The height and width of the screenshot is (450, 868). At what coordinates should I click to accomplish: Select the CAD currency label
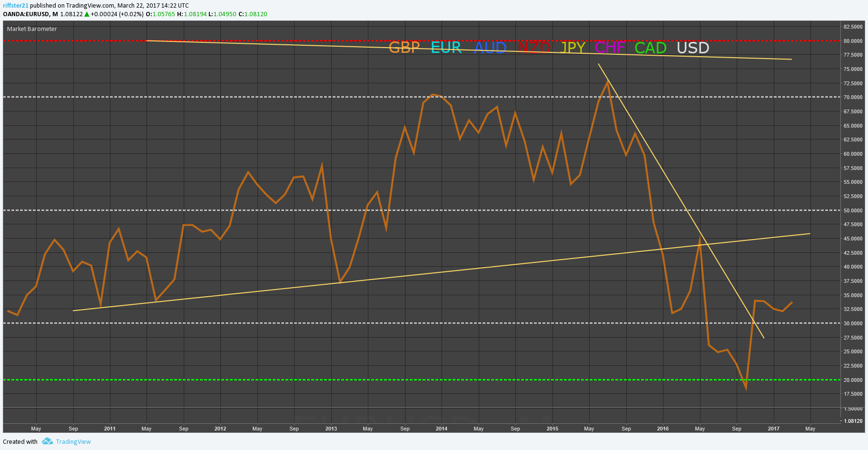(x=651, y=48)
